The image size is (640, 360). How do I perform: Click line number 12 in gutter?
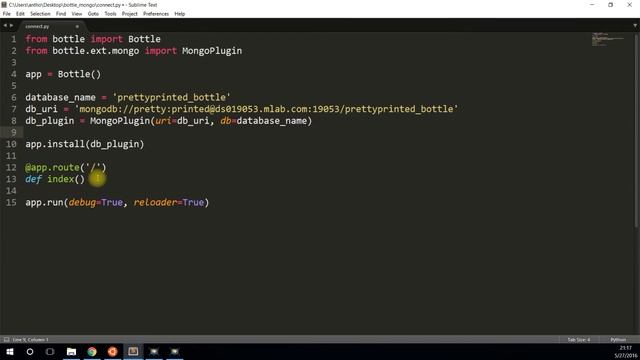click(x=11, y=167)
